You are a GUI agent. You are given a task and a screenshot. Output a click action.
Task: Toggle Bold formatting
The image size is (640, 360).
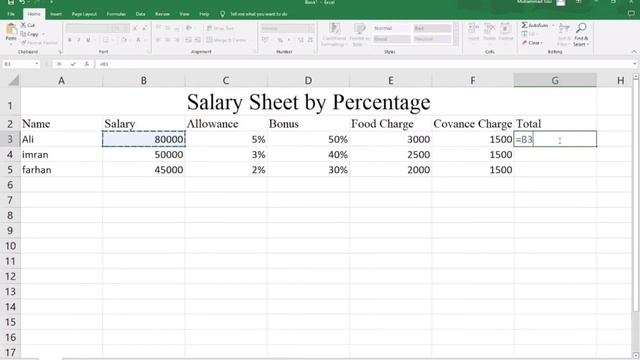pos(70,40)
